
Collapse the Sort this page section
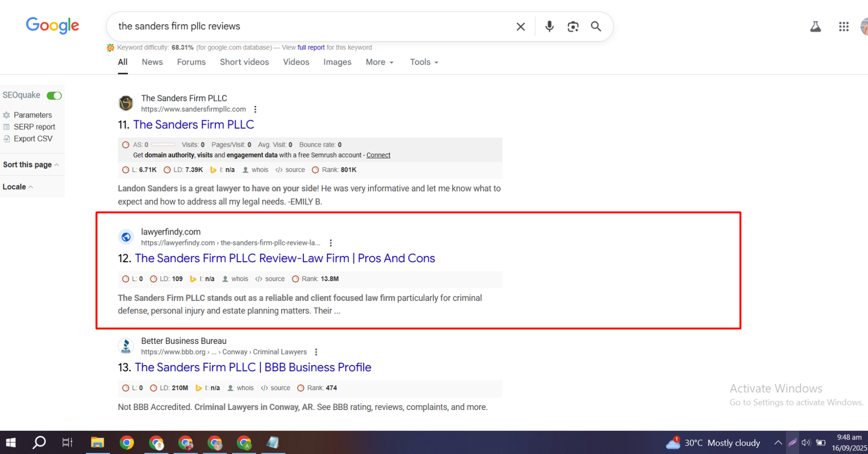31,165
